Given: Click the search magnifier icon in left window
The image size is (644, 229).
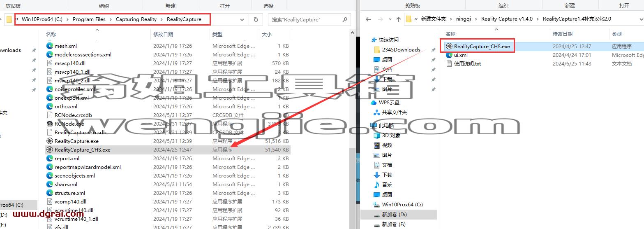Looking at the screenshot, I should pos(345,19).
